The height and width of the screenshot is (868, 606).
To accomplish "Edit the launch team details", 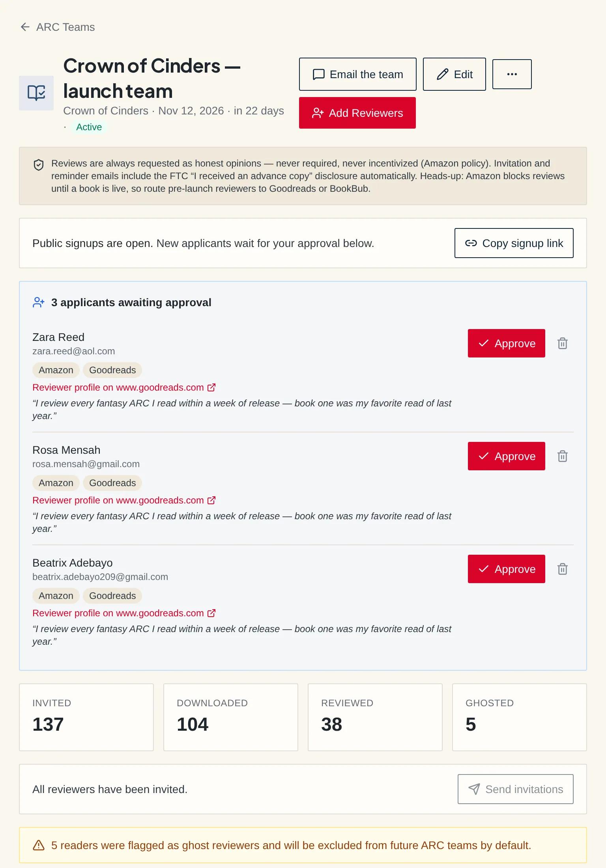I will point(454,74).
